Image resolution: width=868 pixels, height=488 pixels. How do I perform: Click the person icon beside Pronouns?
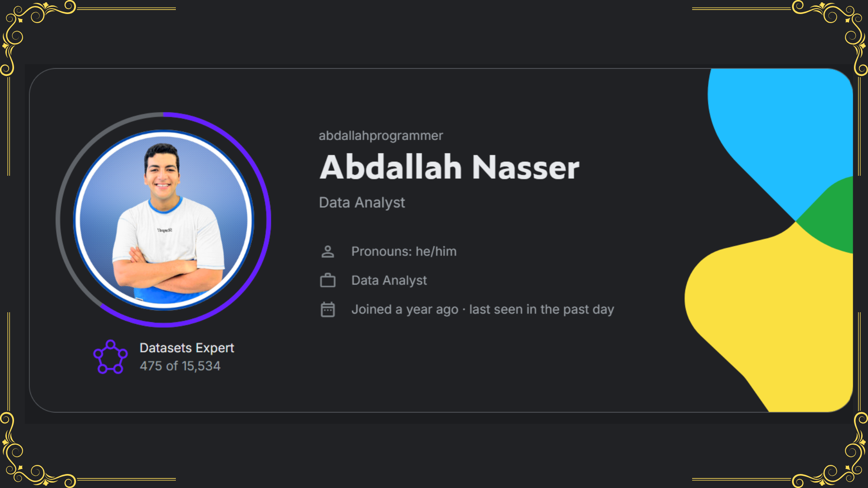pyautogui.click(x=328, y=252)
